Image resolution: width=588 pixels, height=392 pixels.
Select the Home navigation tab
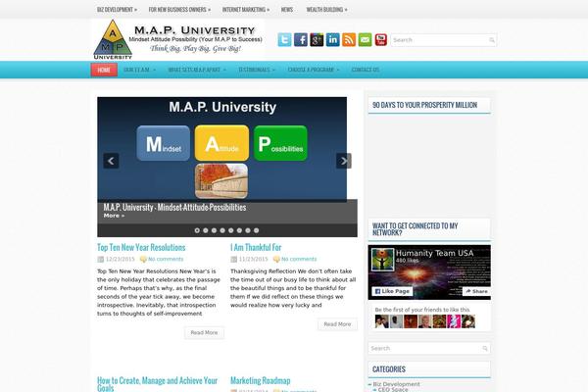(104, 70)
